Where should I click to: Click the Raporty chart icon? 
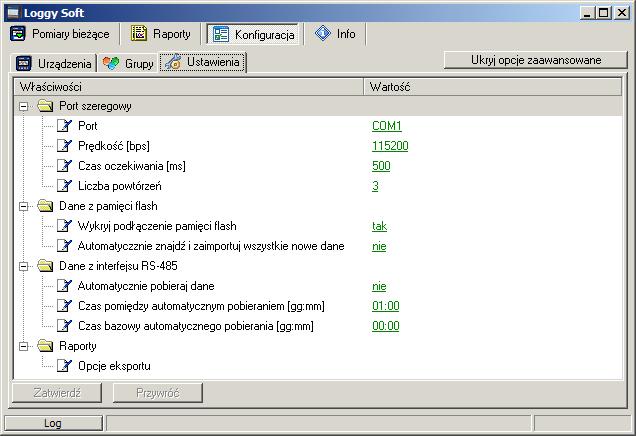pos(139,33)
